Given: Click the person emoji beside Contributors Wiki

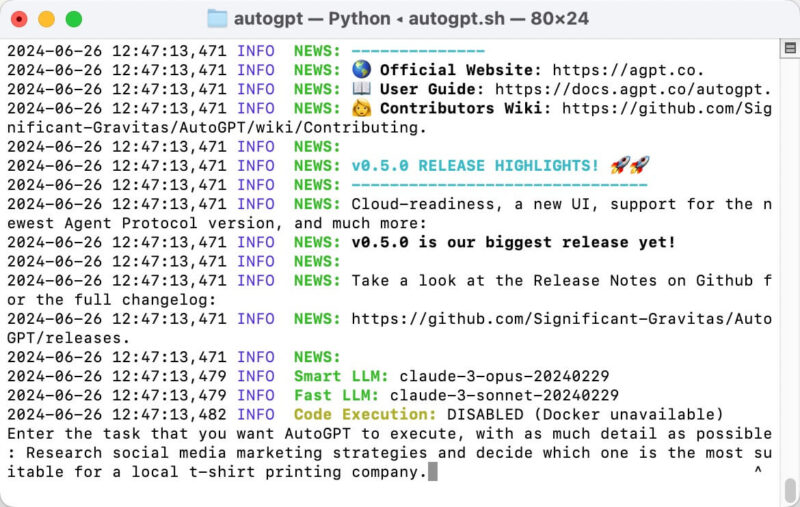Looking at the screenshot, I should click(x=361, y=108).
